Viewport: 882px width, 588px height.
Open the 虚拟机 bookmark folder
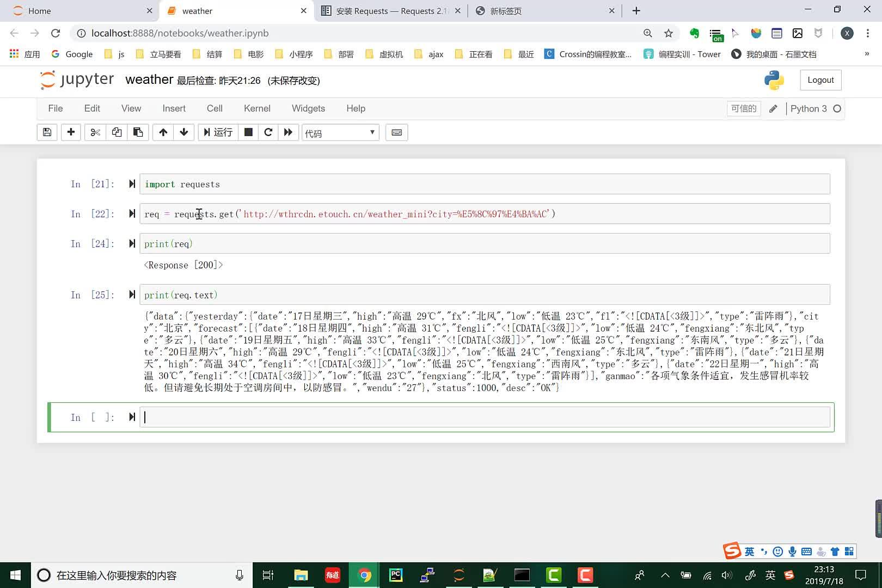click(x=384, y=54)
